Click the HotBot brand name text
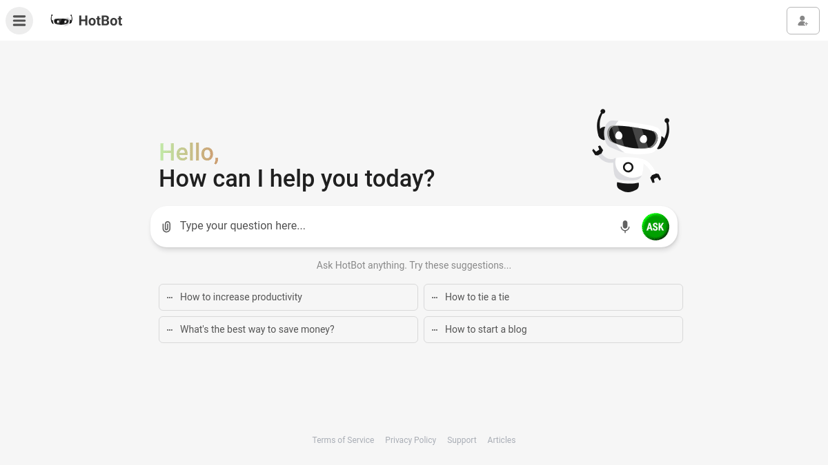This screenshot has width=828, height=465. (x=100, y=21)
